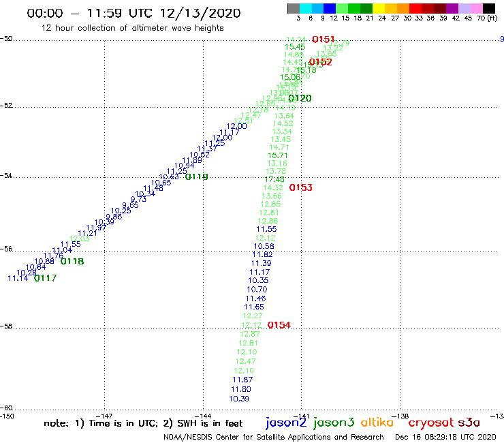Click the wave height value 11.46

point(256,299)
